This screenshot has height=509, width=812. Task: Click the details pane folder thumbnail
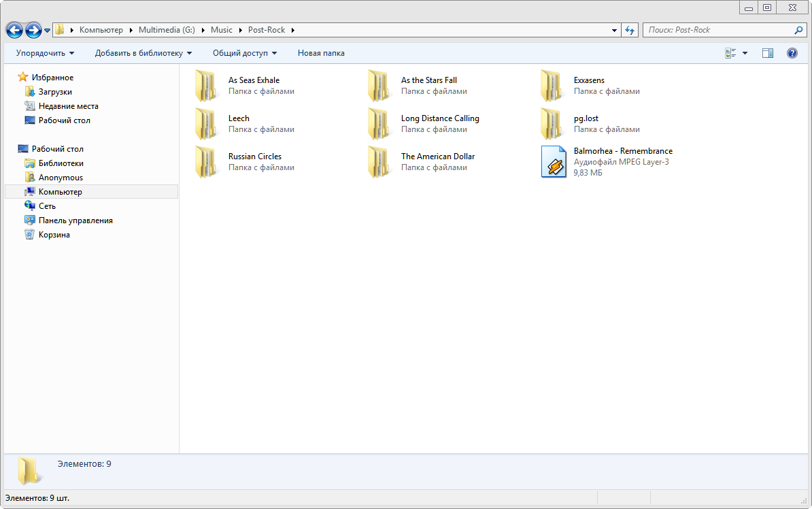pyautogui.click(x=28, y=471)
